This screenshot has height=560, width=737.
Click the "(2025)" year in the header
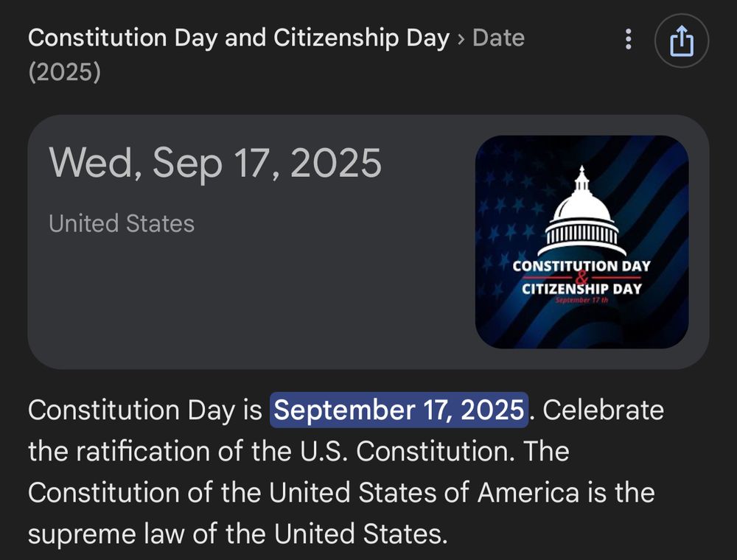(64, 73)
